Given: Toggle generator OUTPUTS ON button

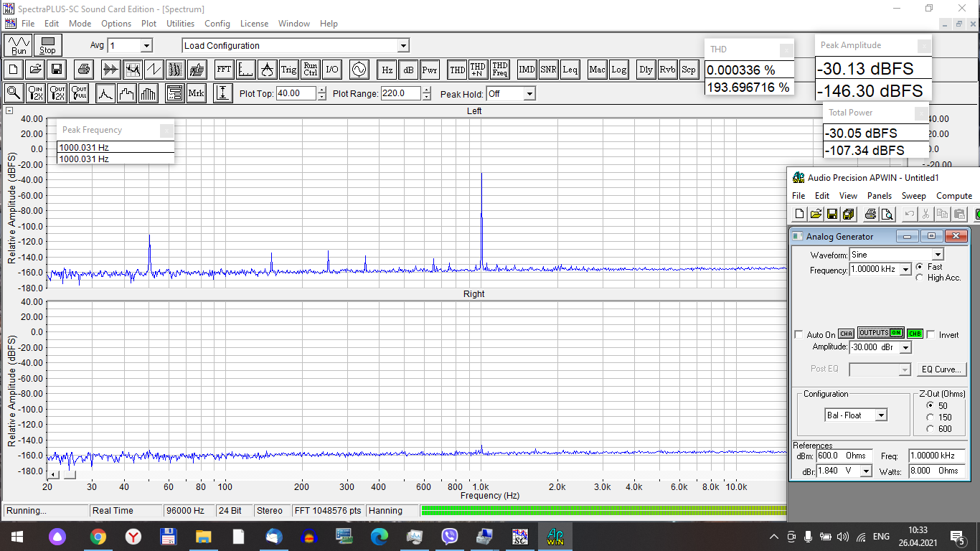Looking at the screenshot, I should pos(880,333).
